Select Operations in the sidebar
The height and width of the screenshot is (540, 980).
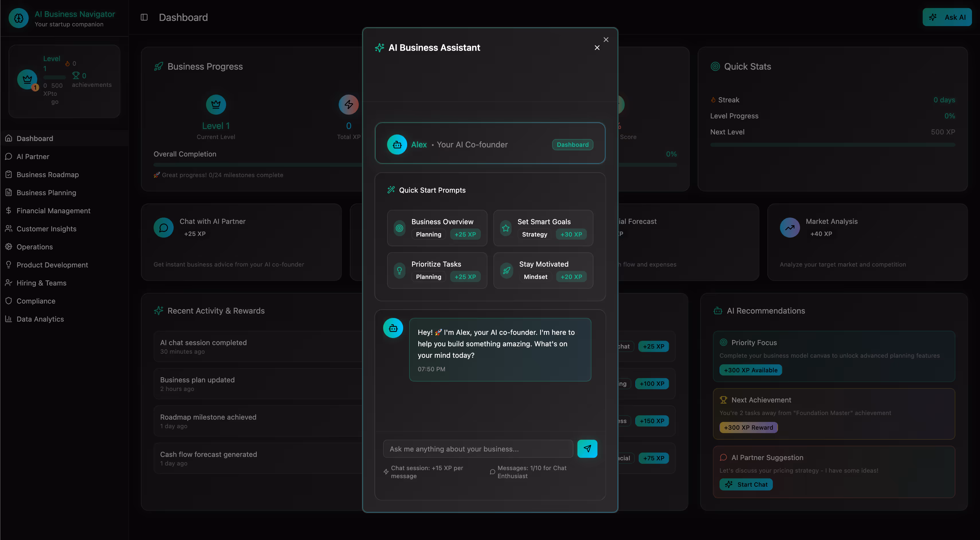coord(64,246)
